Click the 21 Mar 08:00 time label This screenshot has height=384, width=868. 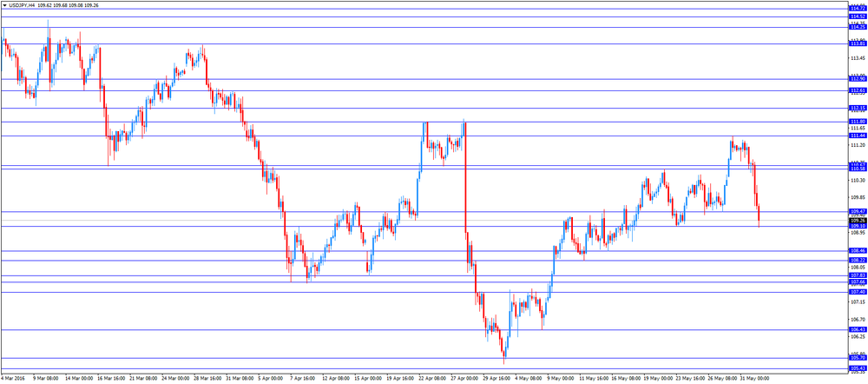click(x=143, y=379)
